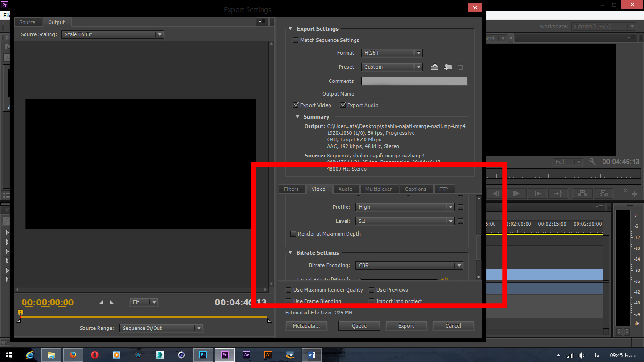Click the Import Preset folder icon

(x=448, y=67)
